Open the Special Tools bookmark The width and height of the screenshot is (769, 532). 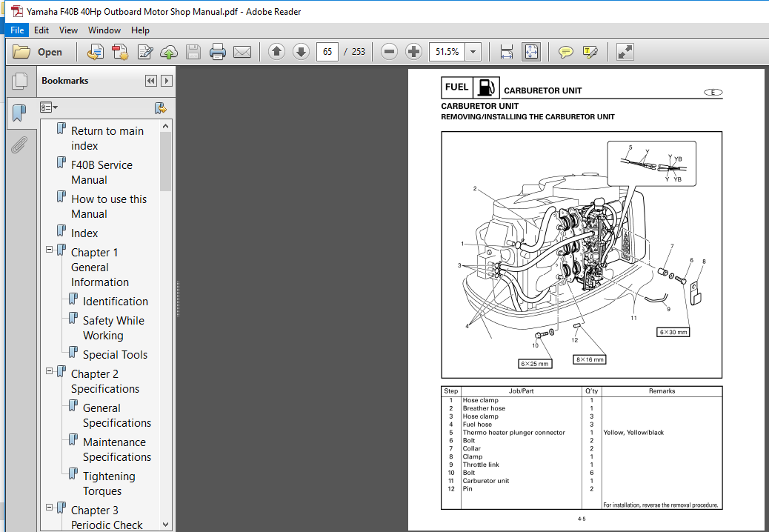(x=115, y=355)
